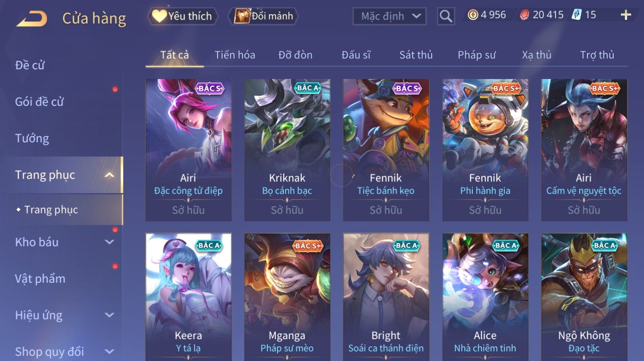
Task: Switch to the Pháp sư tab
Action: click(477, 55)
